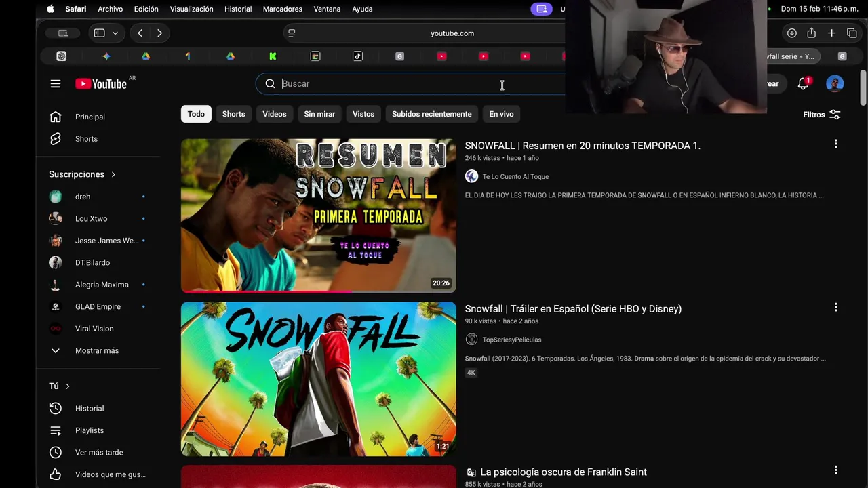
Task: Select the Videos filter chip
Action: (275, 114)
